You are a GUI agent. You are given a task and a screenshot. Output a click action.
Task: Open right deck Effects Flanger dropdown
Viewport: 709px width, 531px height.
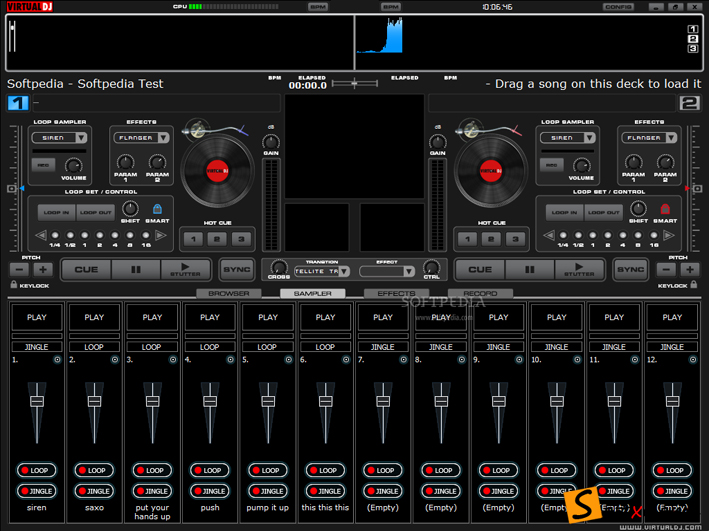671,137
